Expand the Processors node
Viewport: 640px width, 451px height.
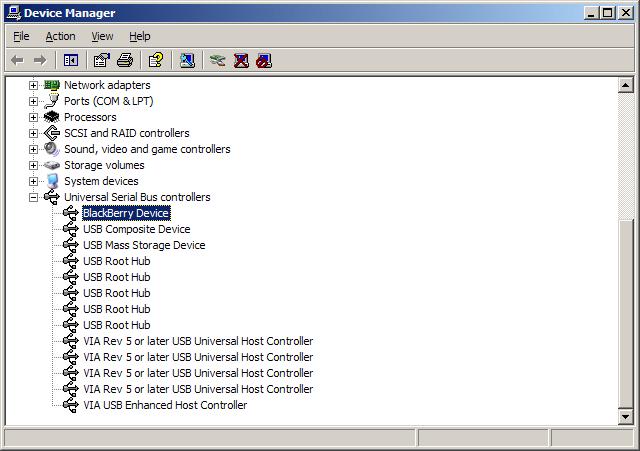33,117
